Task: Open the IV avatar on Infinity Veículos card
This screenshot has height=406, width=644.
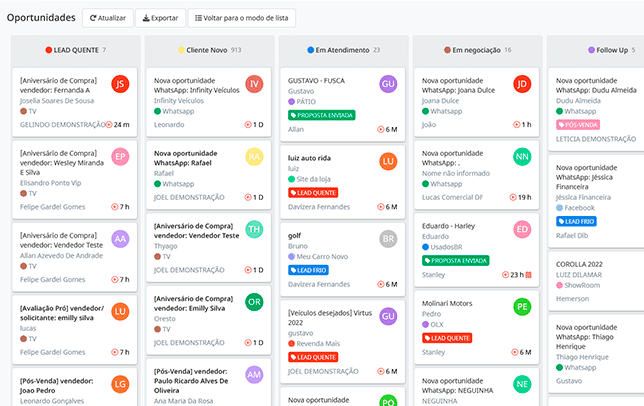Action: (x=254, y=84)
